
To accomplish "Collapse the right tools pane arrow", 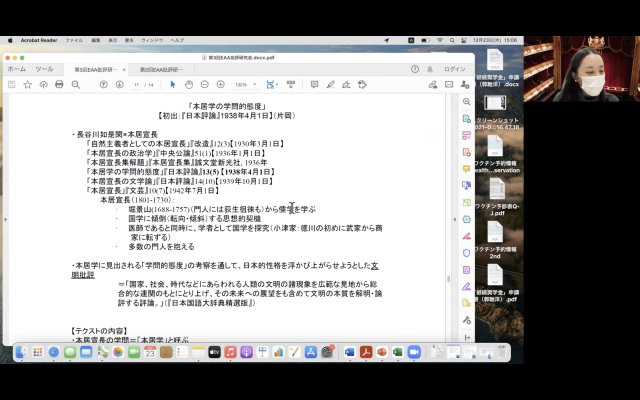I will click(x=454, y=220).
